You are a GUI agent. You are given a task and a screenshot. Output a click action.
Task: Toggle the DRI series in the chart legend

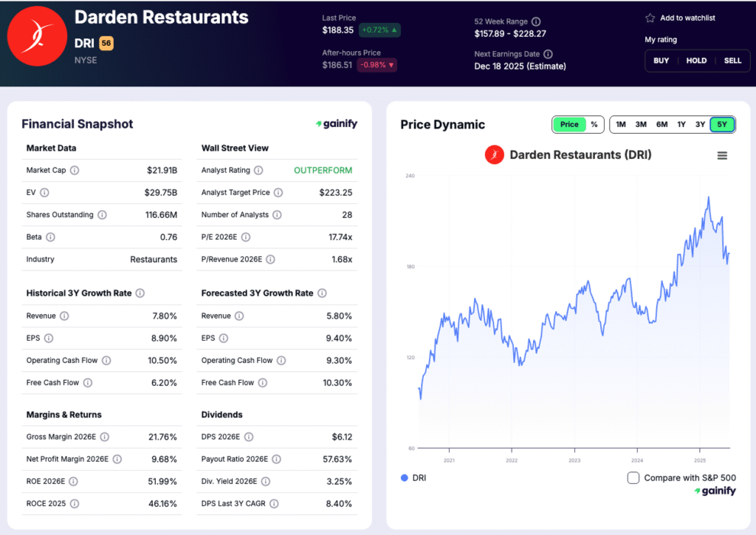pos(410,478)
